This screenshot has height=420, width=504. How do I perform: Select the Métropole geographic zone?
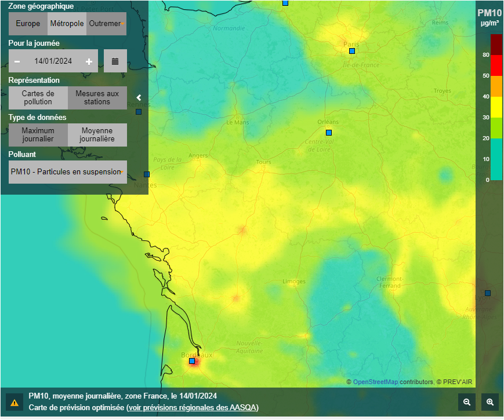pos(67,24)
